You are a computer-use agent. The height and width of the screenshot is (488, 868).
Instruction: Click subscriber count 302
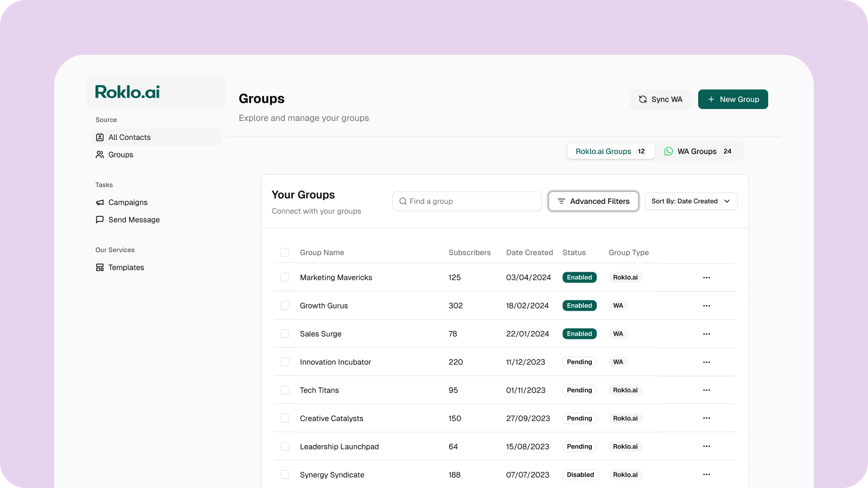coord(456,306)
